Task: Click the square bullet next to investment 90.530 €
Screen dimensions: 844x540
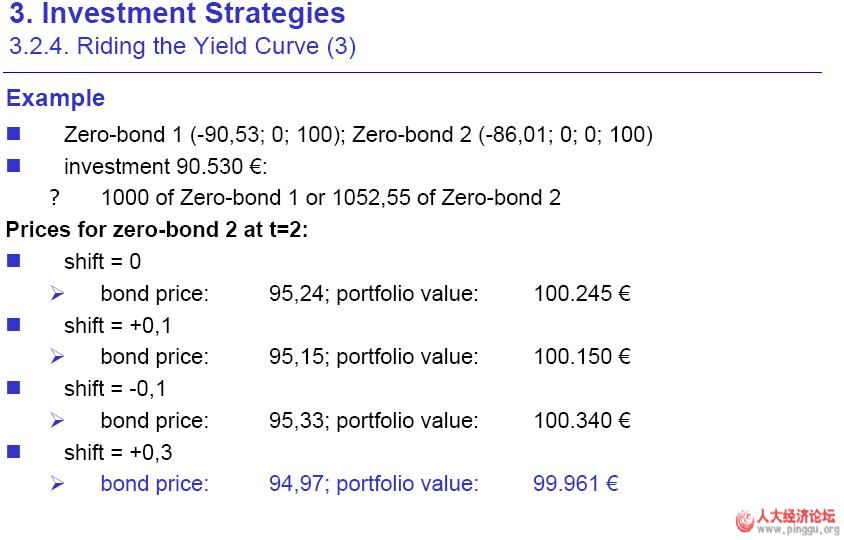Action: [13, 166]
